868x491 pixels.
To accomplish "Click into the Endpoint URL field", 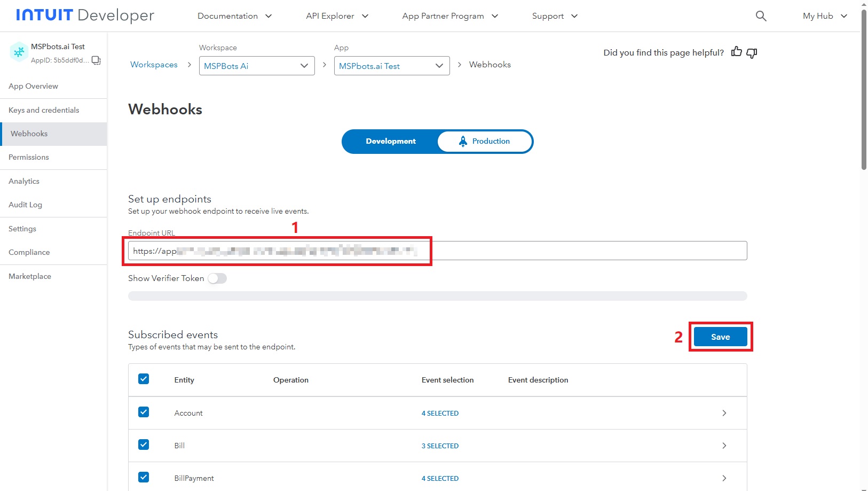I will click(x=534, y=251).
